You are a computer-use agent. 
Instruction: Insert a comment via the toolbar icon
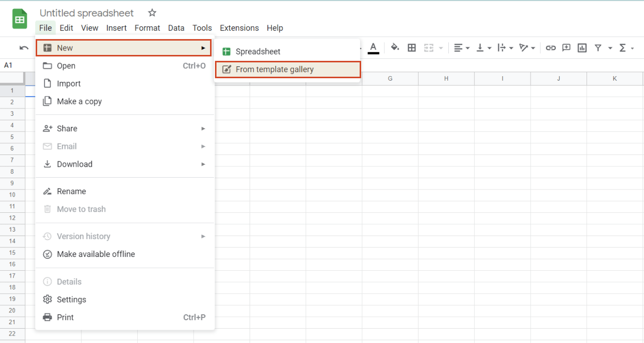coord(566,48)
